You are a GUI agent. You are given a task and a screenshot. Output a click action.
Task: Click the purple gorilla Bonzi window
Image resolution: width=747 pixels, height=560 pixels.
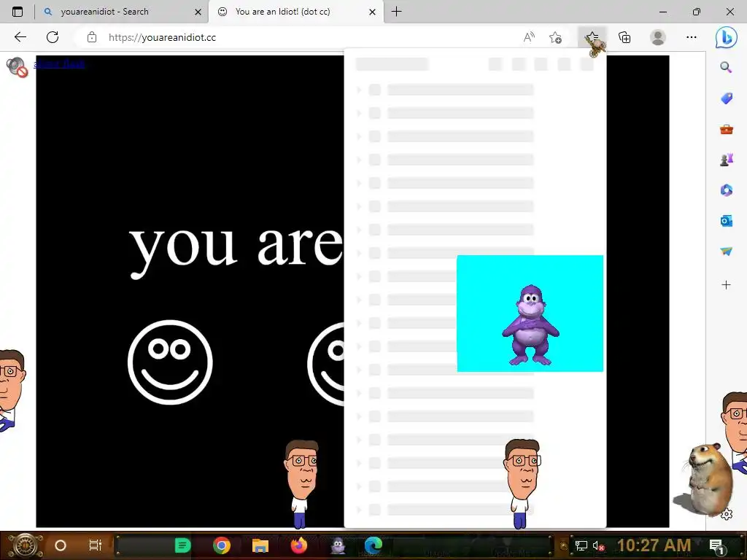pyautogui.click(x=530, y=314)
